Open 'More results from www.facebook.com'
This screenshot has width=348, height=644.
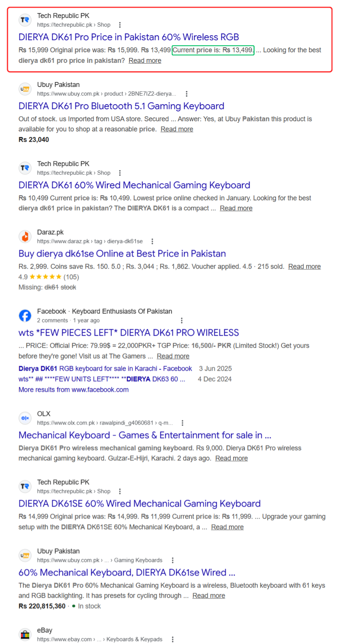pos(73,390)
